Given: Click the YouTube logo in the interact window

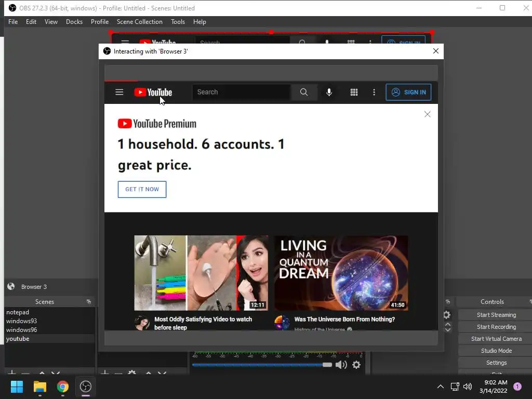Looking at the screenshot, I should [x=153, y=92].
